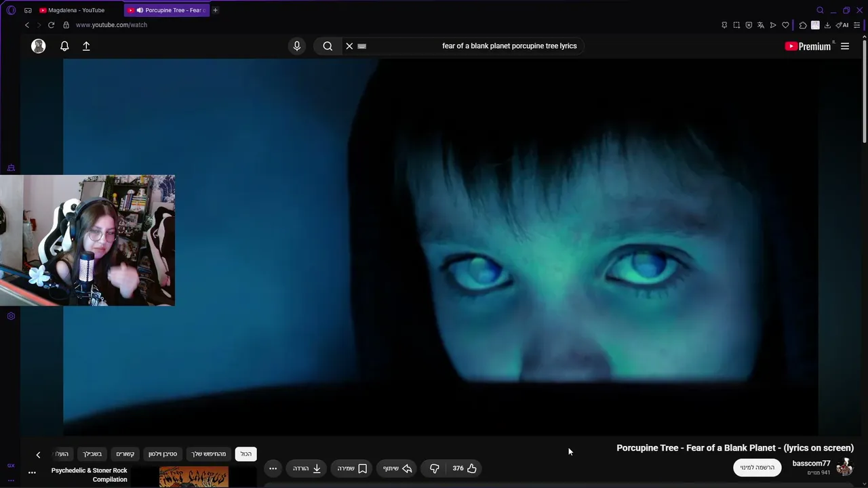The height and width of the screenshot is (488, 868).
Task: Click the Porcupine Tree video player
Action: coord(441,247)
